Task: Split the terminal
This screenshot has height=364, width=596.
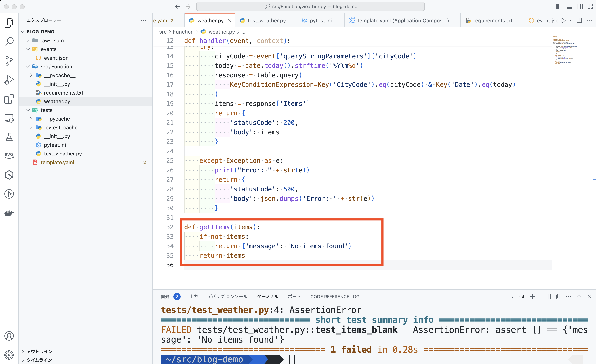Action: click(548, 296)
